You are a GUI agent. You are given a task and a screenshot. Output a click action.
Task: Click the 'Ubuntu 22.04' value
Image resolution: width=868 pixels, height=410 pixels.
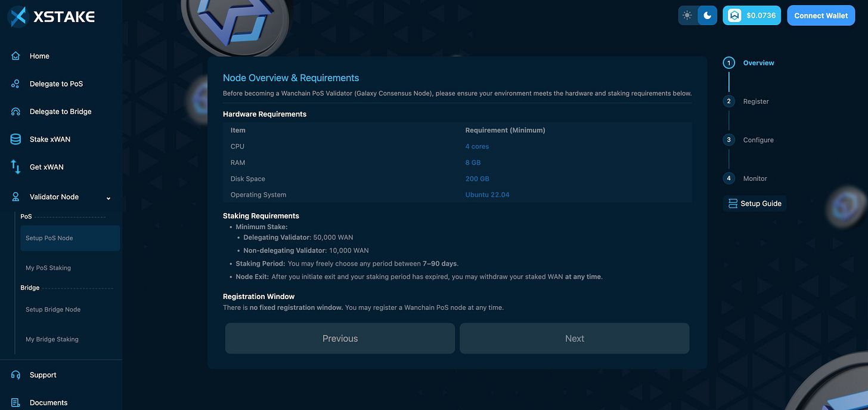coord(487,195)
